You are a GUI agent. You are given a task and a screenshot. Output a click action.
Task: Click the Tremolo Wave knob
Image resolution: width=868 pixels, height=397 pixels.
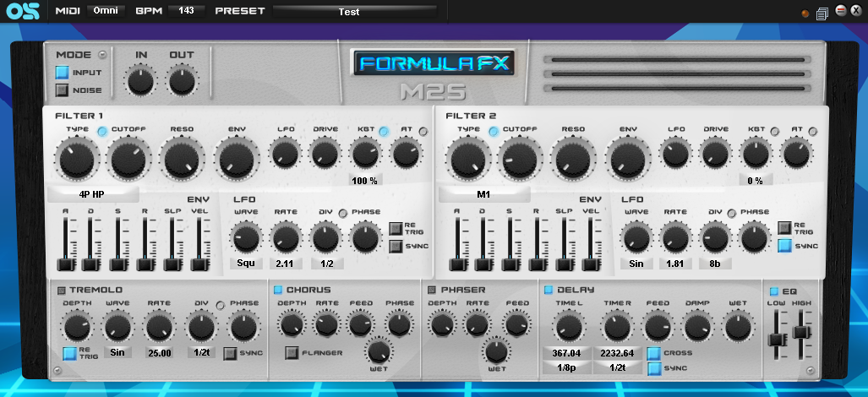[x=118, y=327]
